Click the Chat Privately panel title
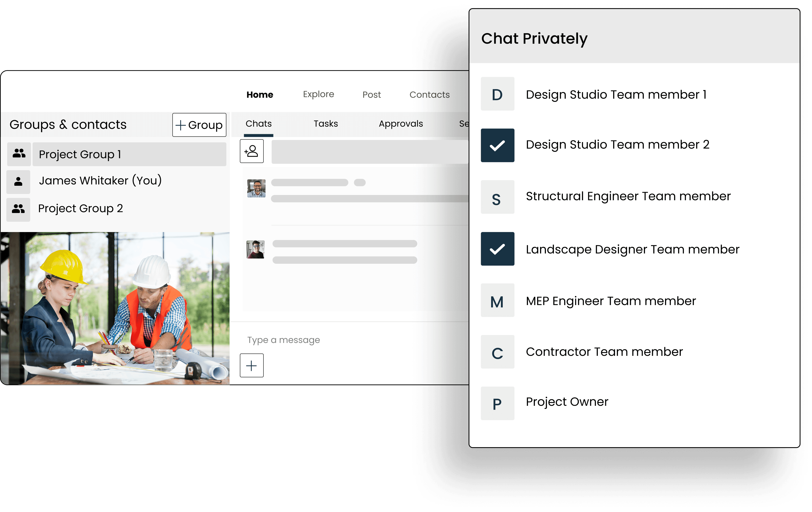The image size is (812, 512). pos(535,39)
